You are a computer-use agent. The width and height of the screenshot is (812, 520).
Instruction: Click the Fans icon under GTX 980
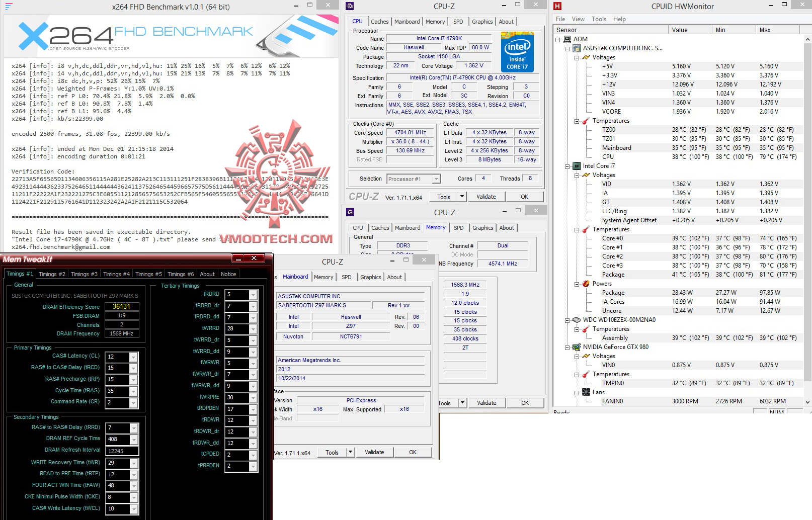pyautogui.click(x=586, y=392)
